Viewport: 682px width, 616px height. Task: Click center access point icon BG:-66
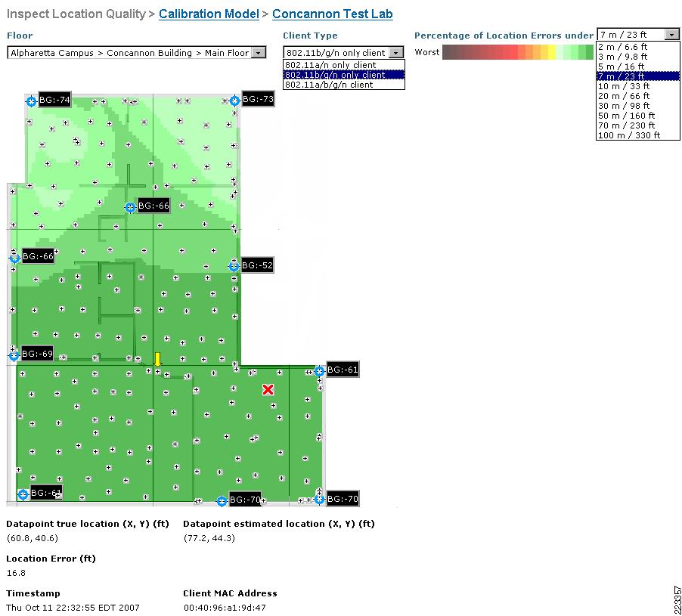130,207
